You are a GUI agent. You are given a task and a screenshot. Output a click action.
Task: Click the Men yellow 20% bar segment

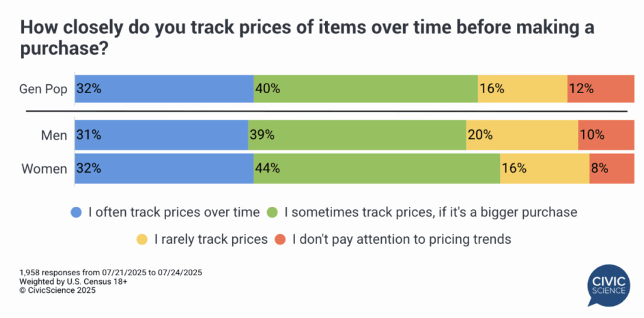(x=521, y=134)
